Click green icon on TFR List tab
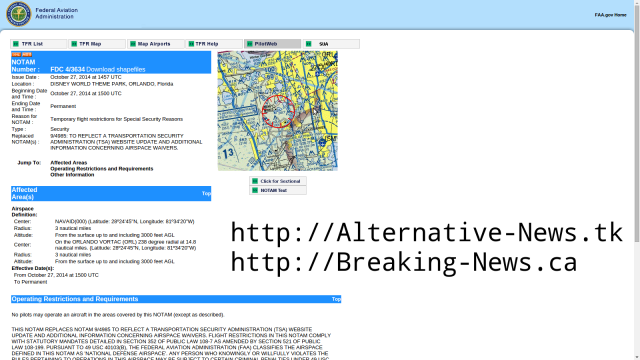The image size is (640, 360). [16, 44]
